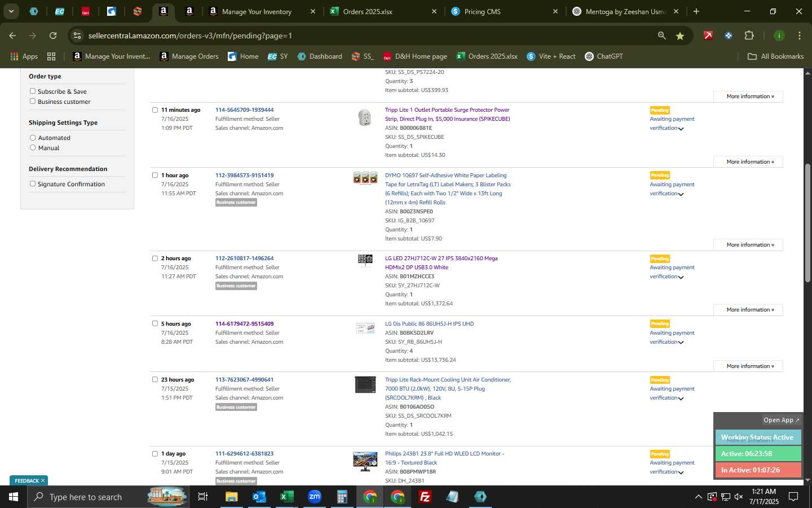Open the LG Dis Public 86 86UH5J-H product link
The height and width of the screenshot is (508, 812).
(x=429, y=324)
